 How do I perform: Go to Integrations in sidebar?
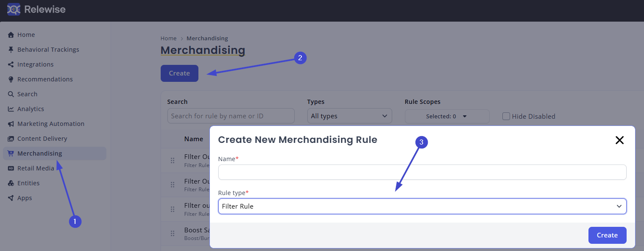[x=55, y=64]
